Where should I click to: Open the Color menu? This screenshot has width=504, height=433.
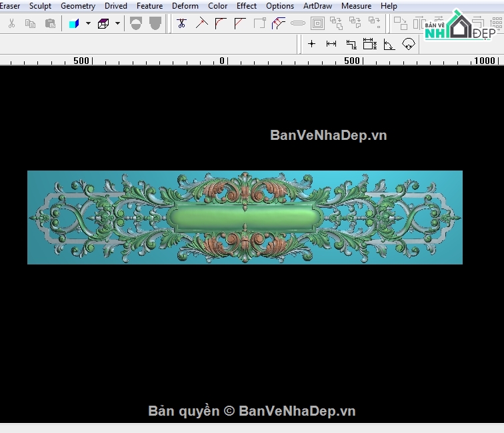click(217, 6)
